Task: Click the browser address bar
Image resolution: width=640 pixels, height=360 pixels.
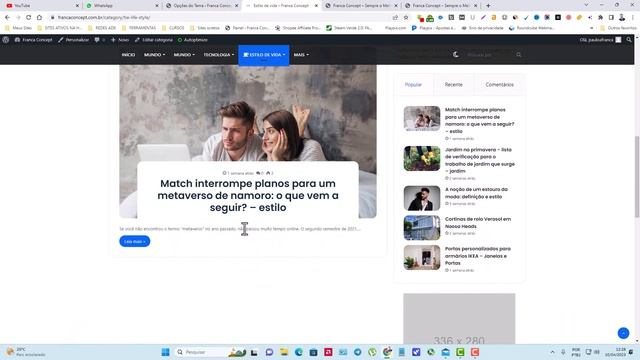Action: click(x=220, y=18)
